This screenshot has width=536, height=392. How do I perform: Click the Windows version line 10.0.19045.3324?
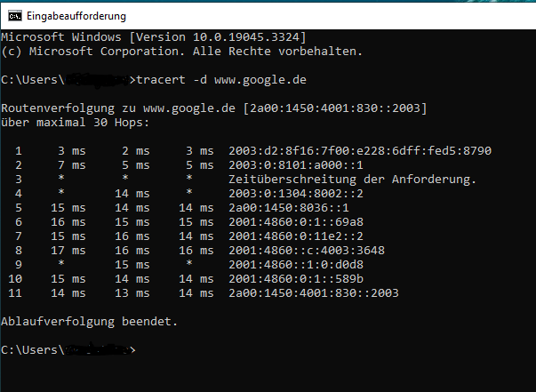(x=154, y=37)
